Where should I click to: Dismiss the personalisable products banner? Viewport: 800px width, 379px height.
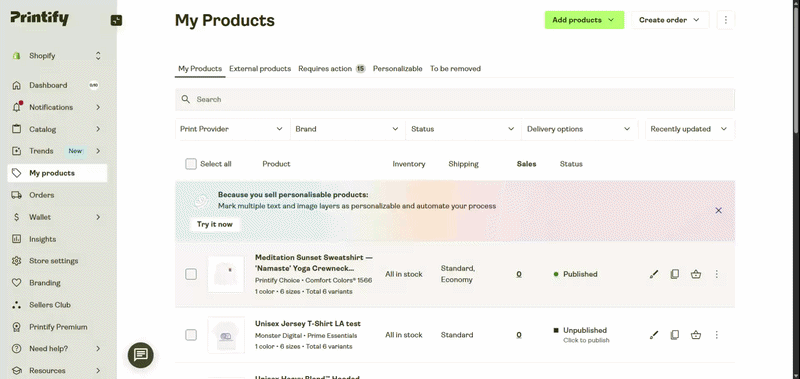tap(718, 210)
